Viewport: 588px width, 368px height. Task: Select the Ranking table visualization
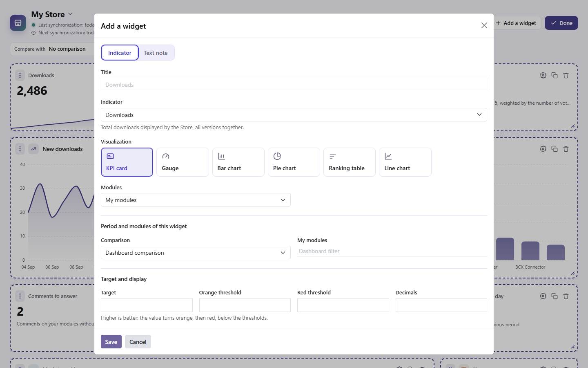point(350,162)
